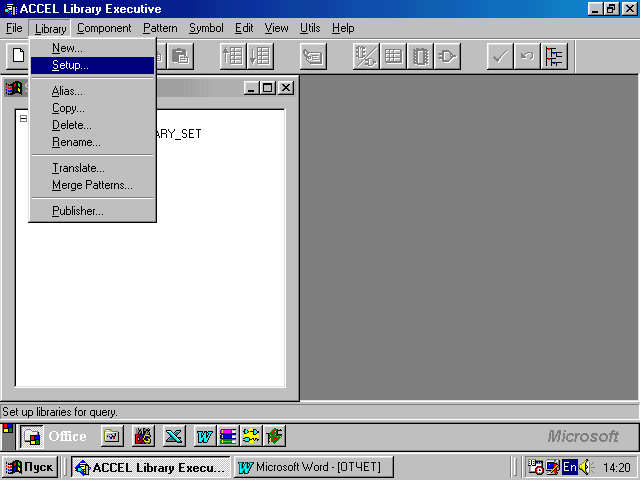Viewport: 640px width, 480px height.
Task: Open the symbol view gate icon
Action: tap(447, 56)
